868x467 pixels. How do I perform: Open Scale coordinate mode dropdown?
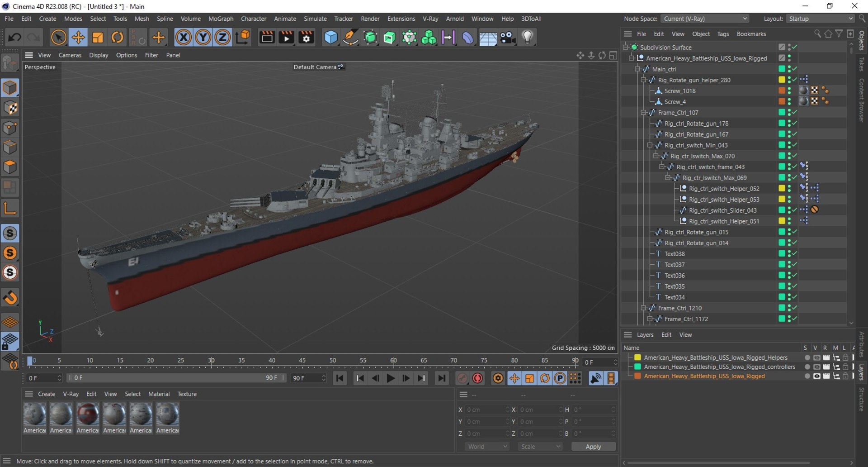pos(541,447)
